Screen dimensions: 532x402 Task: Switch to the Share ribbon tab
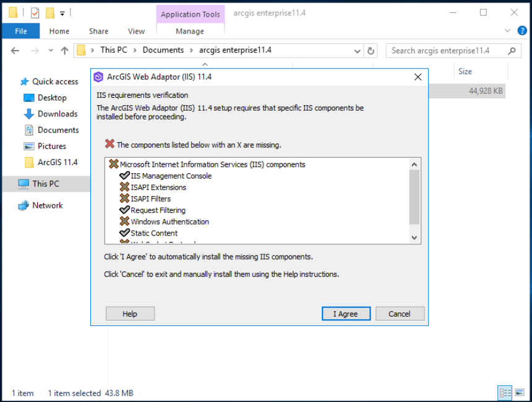(99, 31)
